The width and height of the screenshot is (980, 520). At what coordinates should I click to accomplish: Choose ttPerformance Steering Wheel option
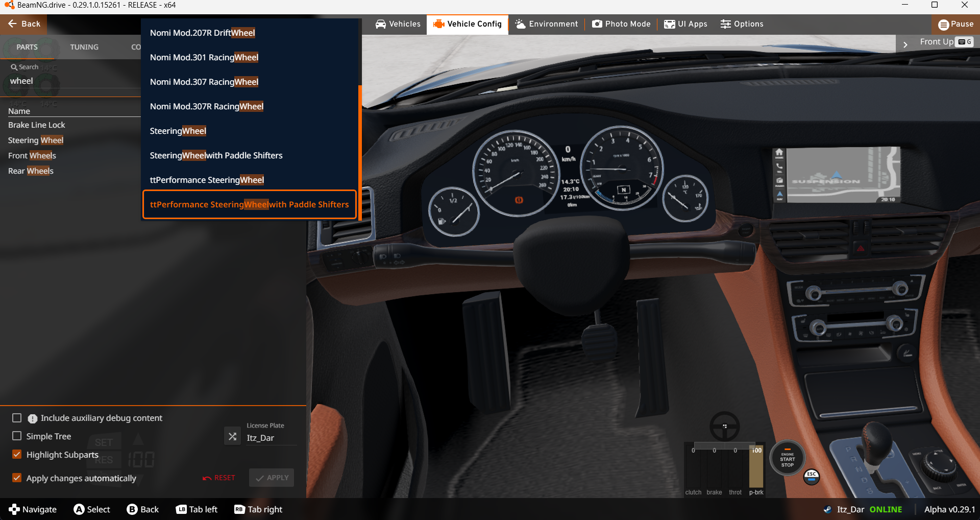coord(250,180)
